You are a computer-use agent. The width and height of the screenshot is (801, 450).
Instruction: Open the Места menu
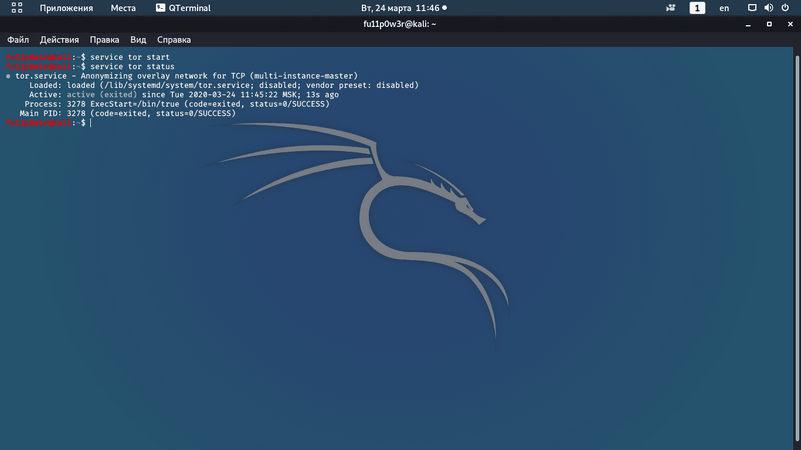tap(123, 8)
